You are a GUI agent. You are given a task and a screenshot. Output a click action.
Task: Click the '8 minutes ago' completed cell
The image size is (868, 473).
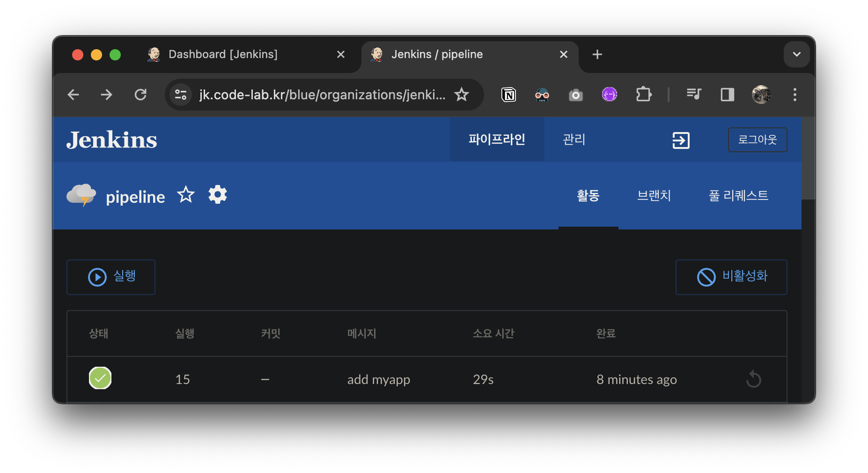click(x=637, y=380)
